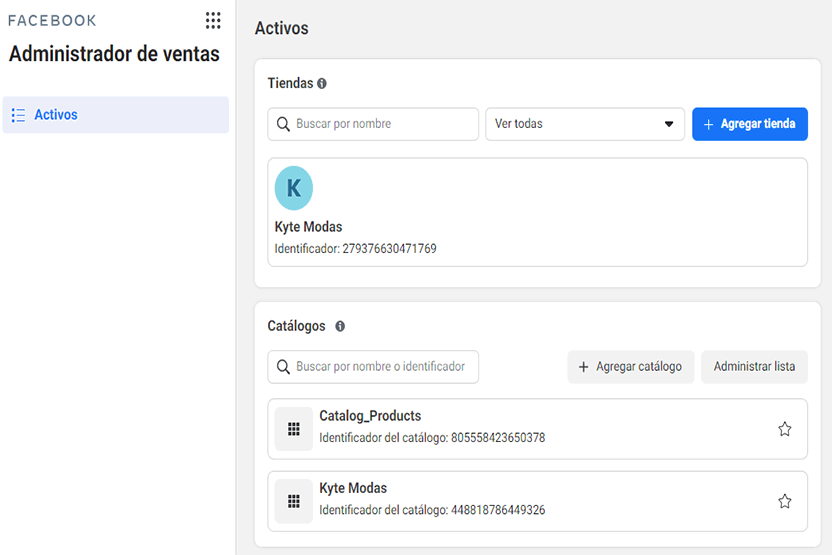Open the Activos sidebar menu item

pos(116,115)
